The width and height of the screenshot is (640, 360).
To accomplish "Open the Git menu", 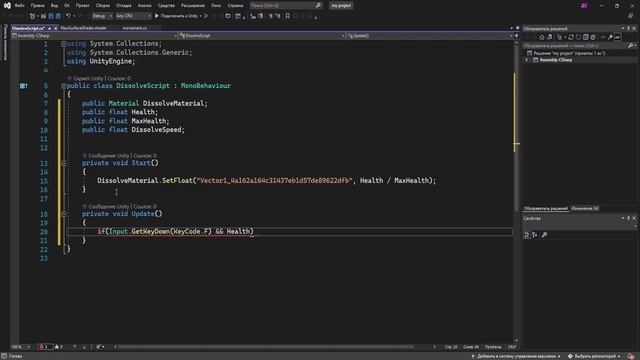I will pyautogui.click(x=67, y=6).
